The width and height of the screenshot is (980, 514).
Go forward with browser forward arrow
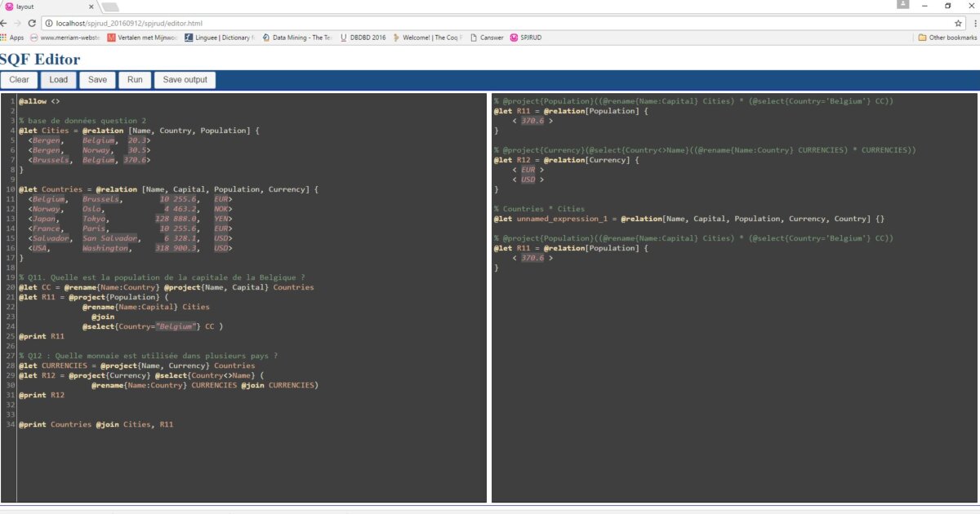tap(18, 24)
